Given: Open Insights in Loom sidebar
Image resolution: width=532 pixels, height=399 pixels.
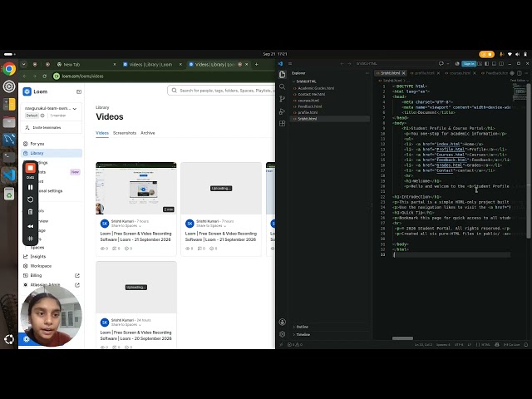Looking at the screenshot, I should click(52, 257).
